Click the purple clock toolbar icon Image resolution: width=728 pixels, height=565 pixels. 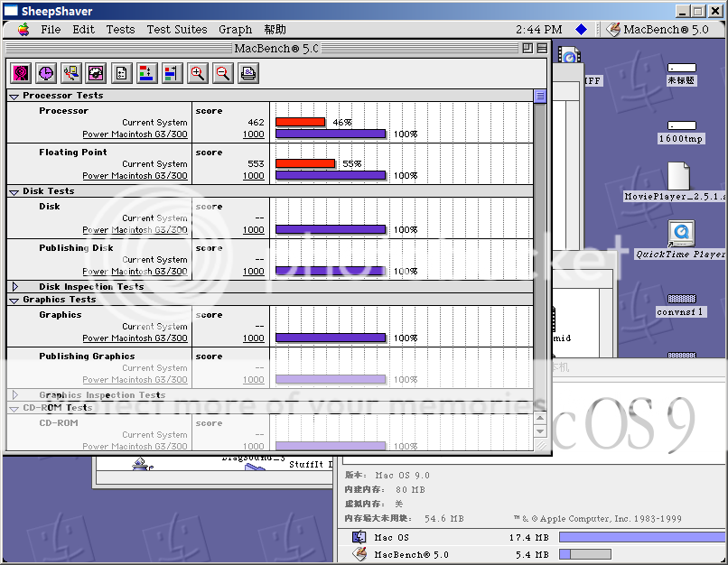pos(45,73)
